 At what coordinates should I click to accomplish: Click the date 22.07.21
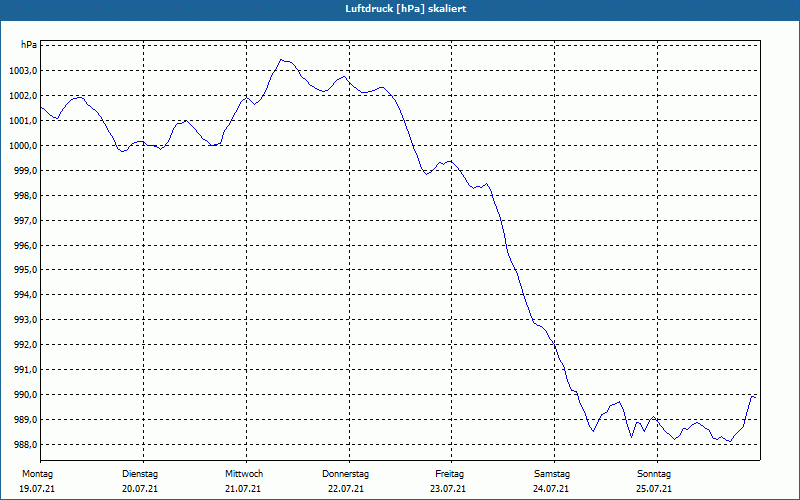[x=346, y=489]
